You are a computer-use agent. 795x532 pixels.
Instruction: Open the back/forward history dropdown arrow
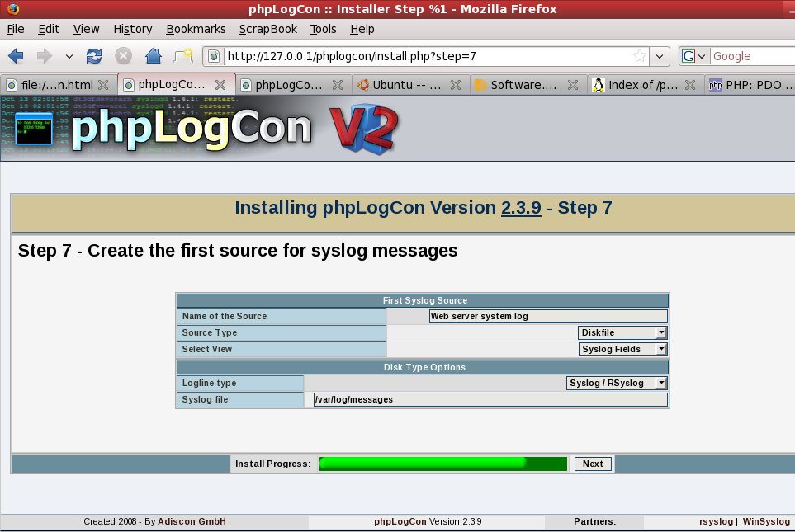pyautogui.click(x=69, y=56)
